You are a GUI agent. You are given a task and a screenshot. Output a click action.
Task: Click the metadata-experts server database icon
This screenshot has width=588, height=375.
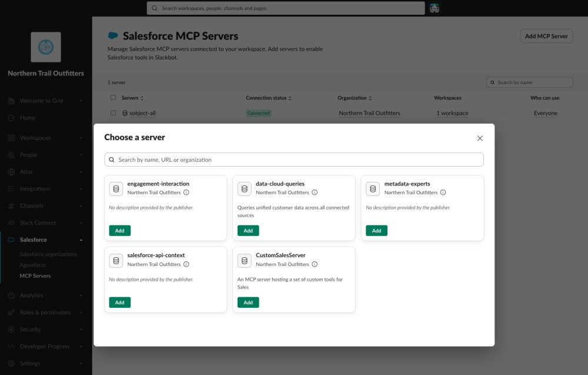pyautogui.click(x=373, y=189)
